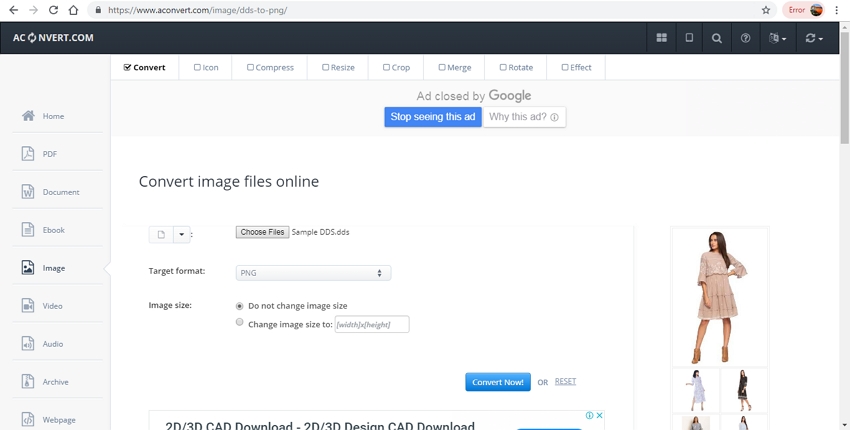Select 'Change image size to' radio button
The width and height of the screenshot is (850, 430).
[x=239, y=323]
